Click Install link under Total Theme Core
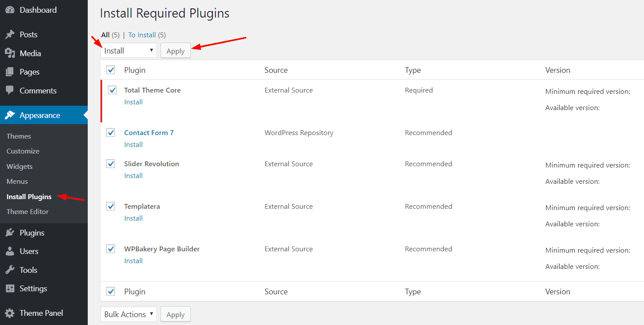The width and height of the screenshot is (644, 325). coord(133,102)
